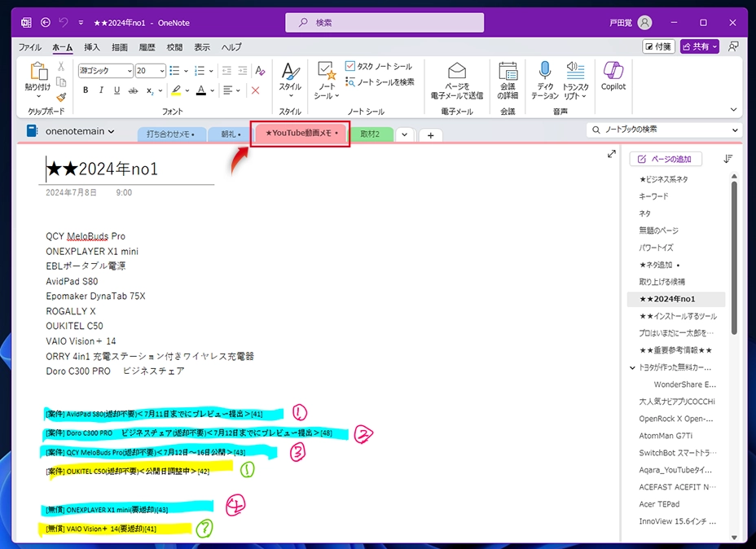Click the OneNote app icon in title bar
The height and width of the screenshot is (549, 756).
(27, 23)
